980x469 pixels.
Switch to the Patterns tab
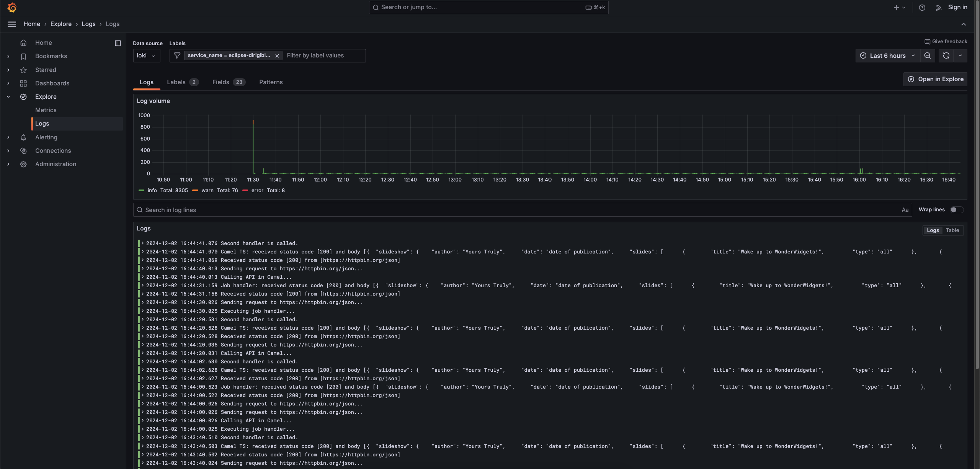pyautogui.click(x=271, y=82)
